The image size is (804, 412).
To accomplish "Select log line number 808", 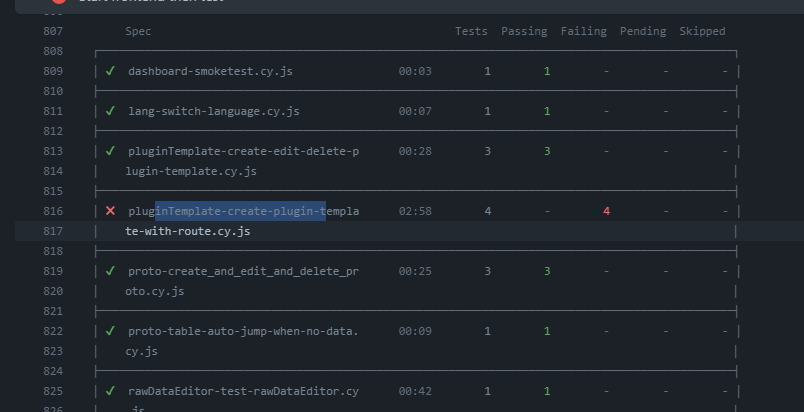I will (53, 51).
